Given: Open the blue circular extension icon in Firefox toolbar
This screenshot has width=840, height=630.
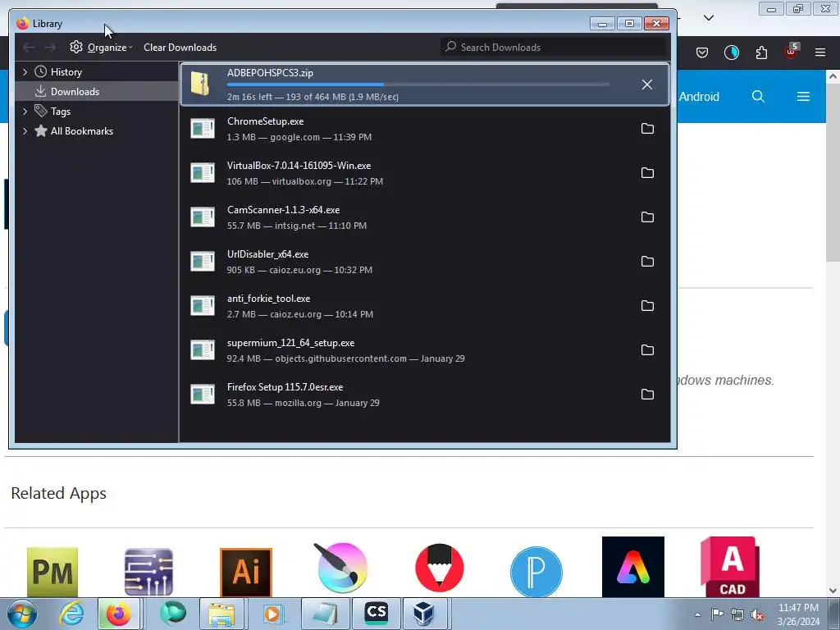Looking at the screenshot, I should 731,52.
